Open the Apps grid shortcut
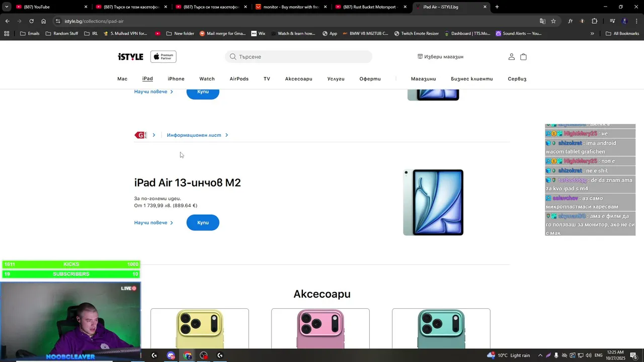 (x=7, y=34)
